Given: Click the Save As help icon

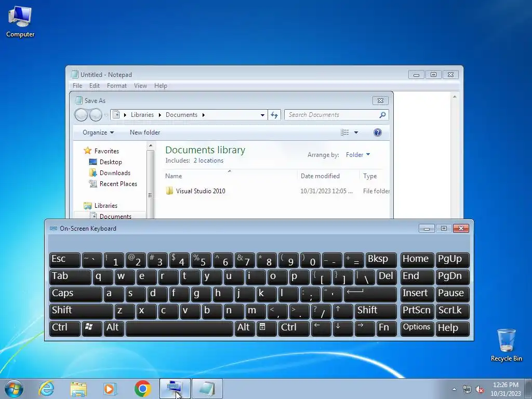Looking at the screenshot, I should click(377, 132).
